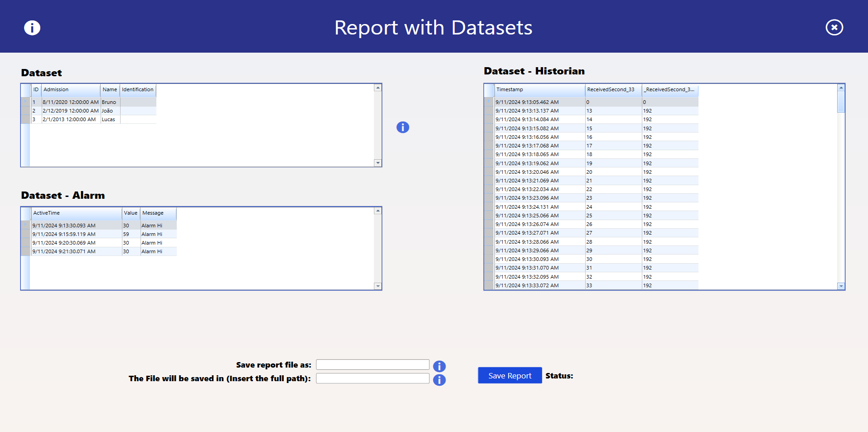Sort alarms by ActiveTime column header
Screen dimensions: 868x432
(x=76, y=213)
